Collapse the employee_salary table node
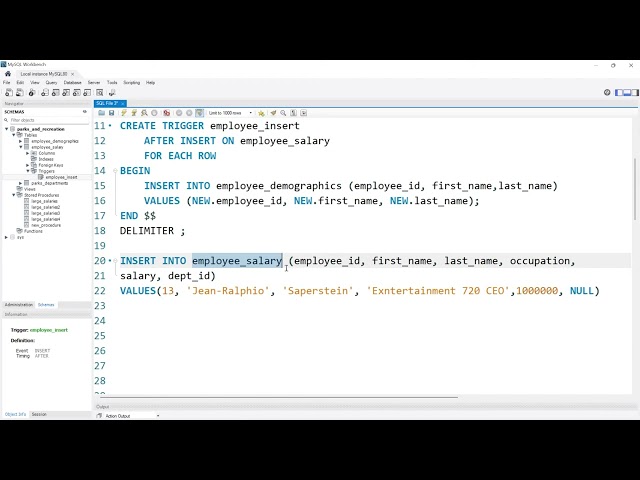 point(21,147)
